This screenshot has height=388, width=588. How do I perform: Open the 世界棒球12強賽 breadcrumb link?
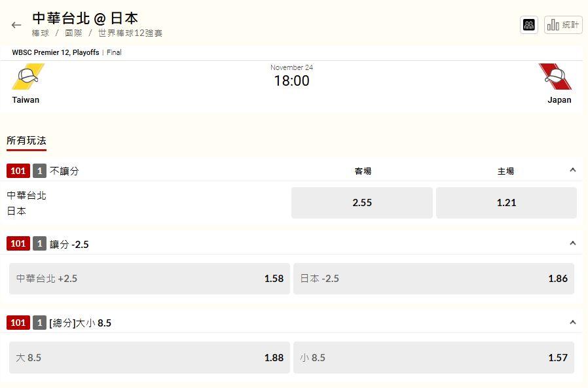[130, 33]
